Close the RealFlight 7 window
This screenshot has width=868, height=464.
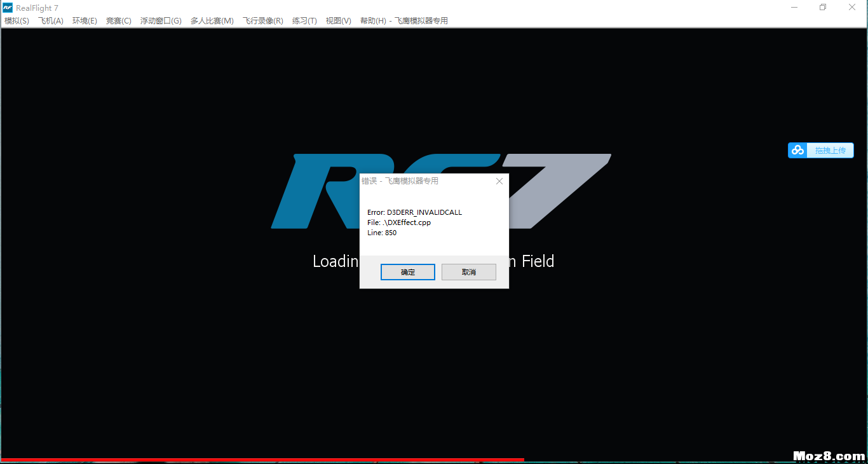[852, 7]
